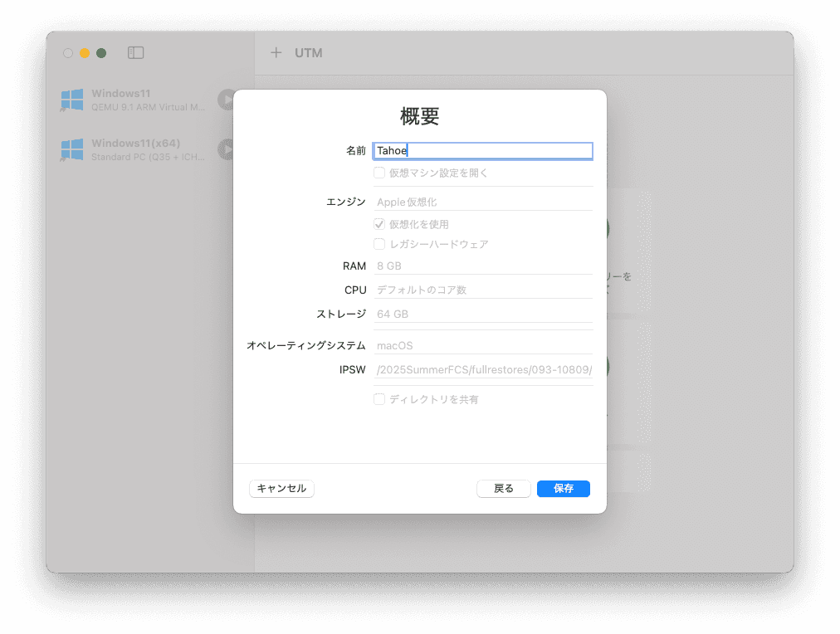Check the レガシーハードウェア checkbox
This screenshot has height=634, width=840.
click(379, 244)
